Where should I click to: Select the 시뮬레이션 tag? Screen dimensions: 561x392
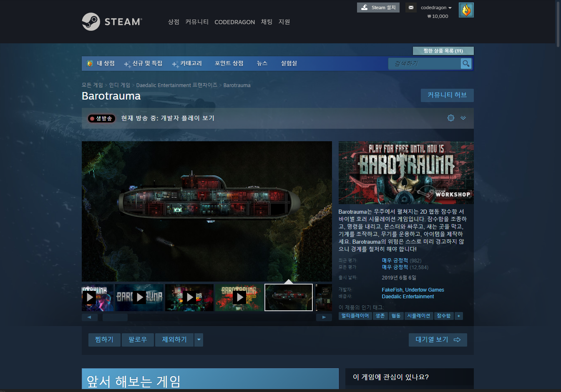pos(419,316)
